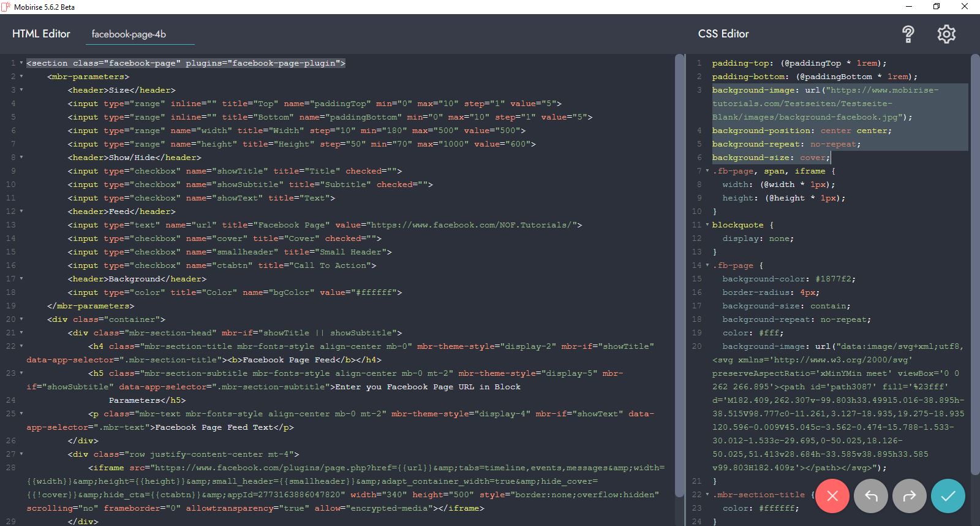Restore the window using the title bar button

coord(937,7)
